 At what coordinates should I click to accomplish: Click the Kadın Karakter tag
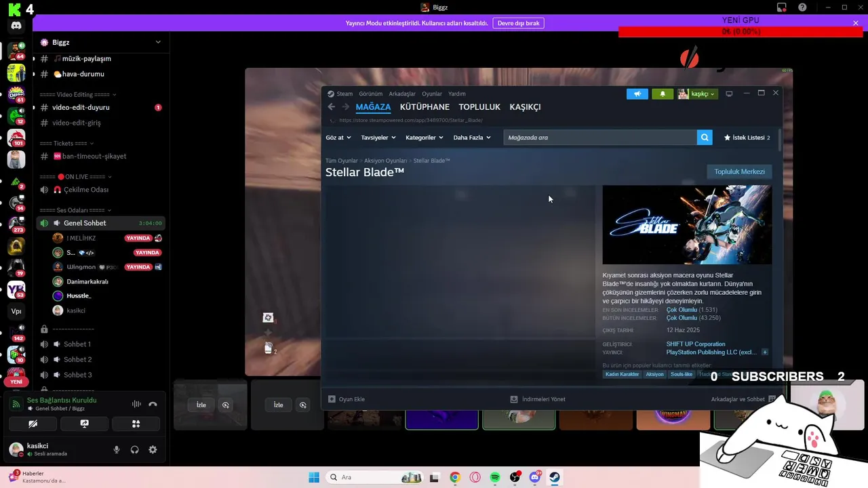coord(623,374)
